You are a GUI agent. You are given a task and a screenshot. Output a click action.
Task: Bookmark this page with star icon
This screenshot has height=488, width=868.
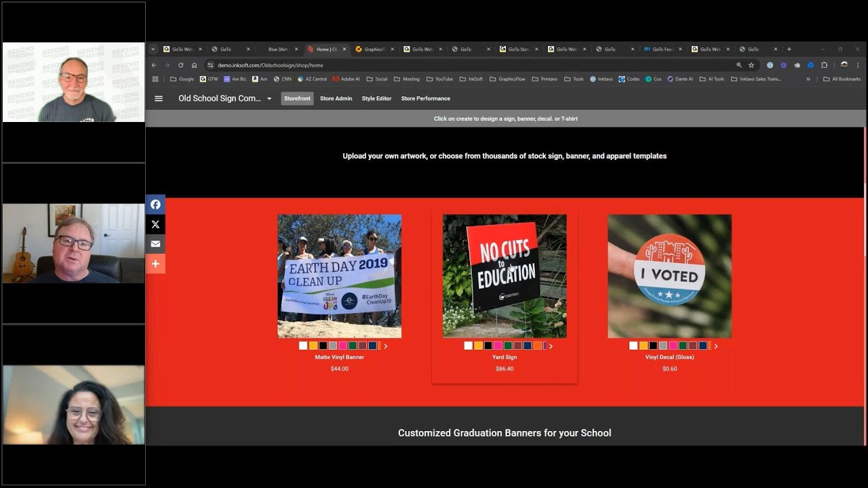(x=751, y=65)
